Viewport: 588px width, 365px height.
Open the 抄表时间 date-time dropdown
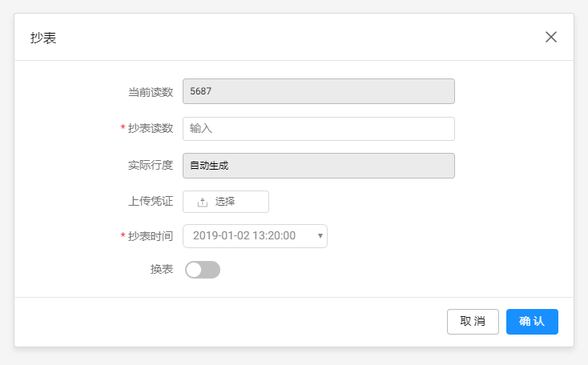point(255,236)
